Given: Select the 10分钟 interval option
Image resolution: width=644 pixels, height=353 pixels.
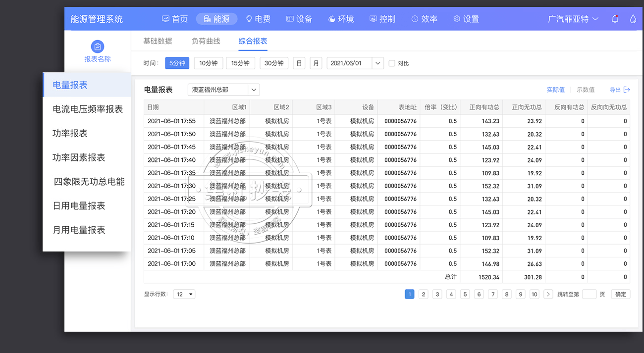Looking at the screenshot, I should [x=208, y=63].
